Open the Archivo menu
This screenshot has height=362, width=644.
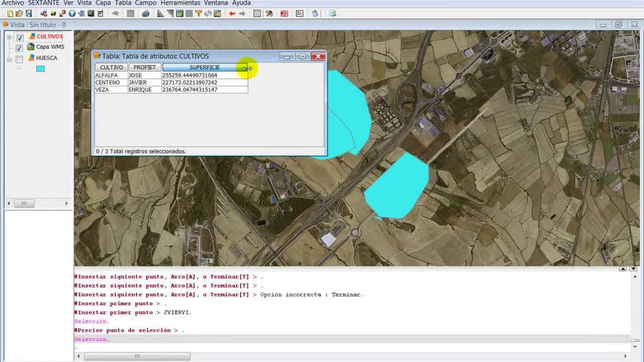pos(13,3)
